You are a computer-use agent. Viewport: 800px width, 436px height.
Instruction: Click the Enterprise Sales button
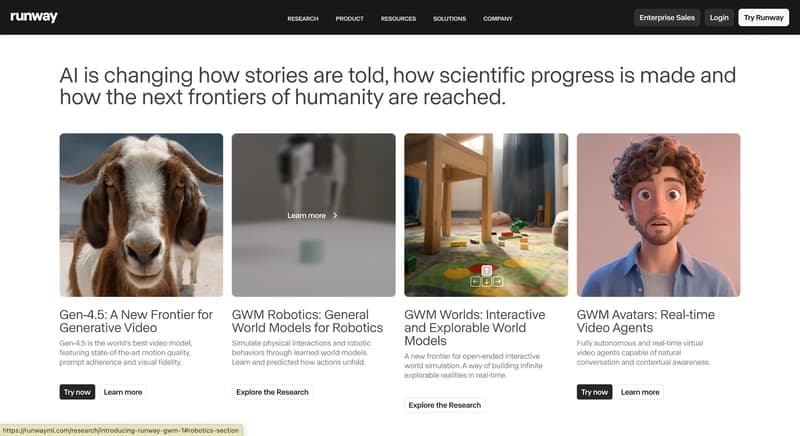click(x=667, y=17)
